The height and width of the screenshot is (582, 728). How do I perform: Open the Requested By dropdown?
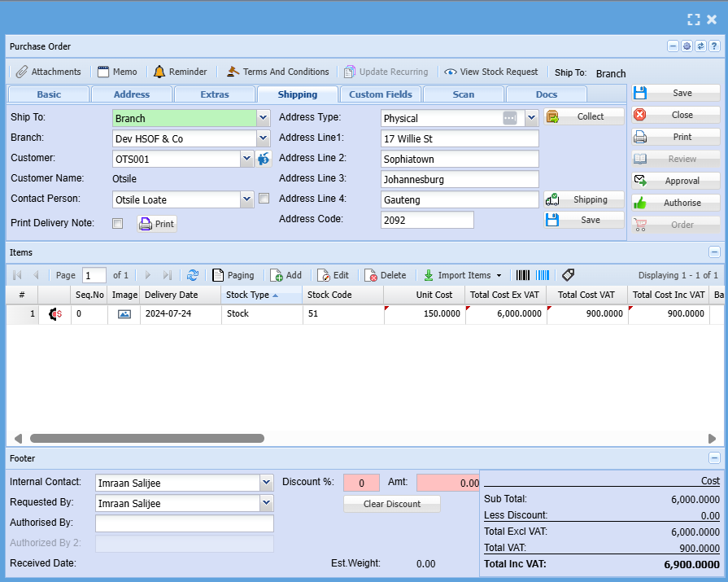[266, 503]
